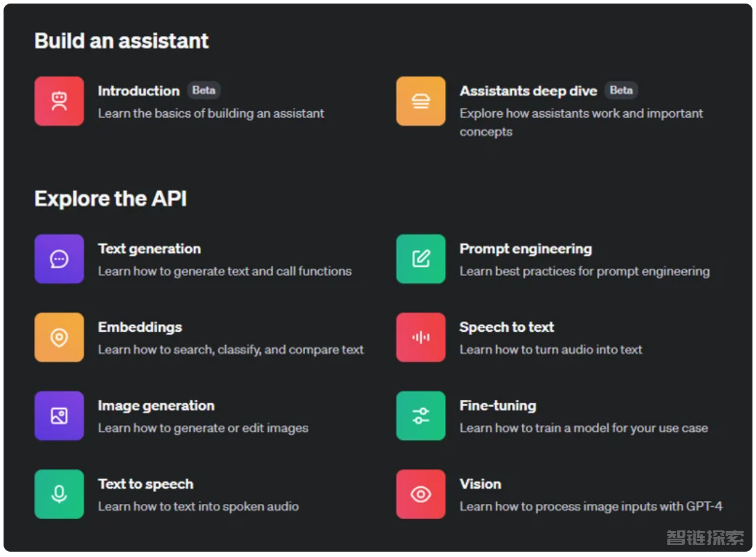Select the orange Embeddings pin icon
The height and width of the screenshot is (557, 756).
click(x=59, y=338)
